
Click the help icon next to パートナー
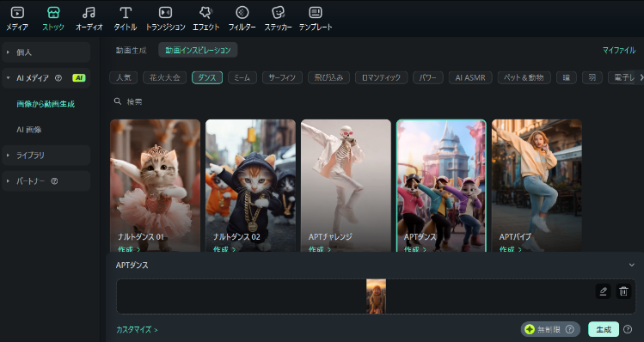[54, 181]
